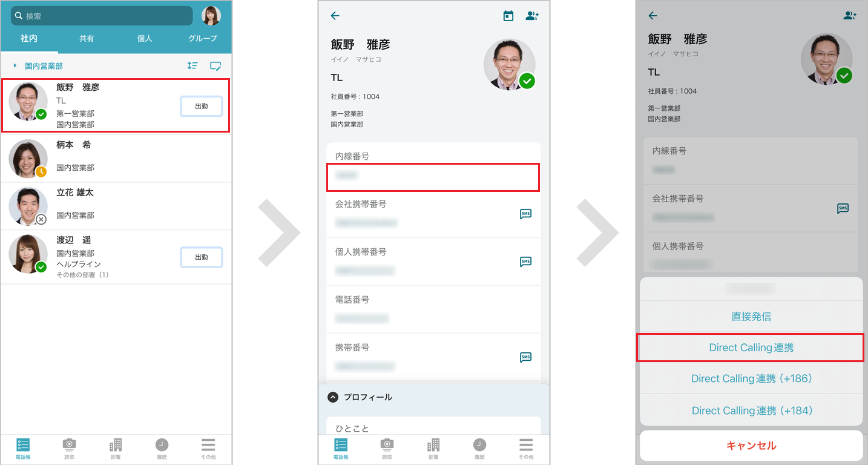Tap add-contact icon next to the calendar icon

(x=532, y=16)
